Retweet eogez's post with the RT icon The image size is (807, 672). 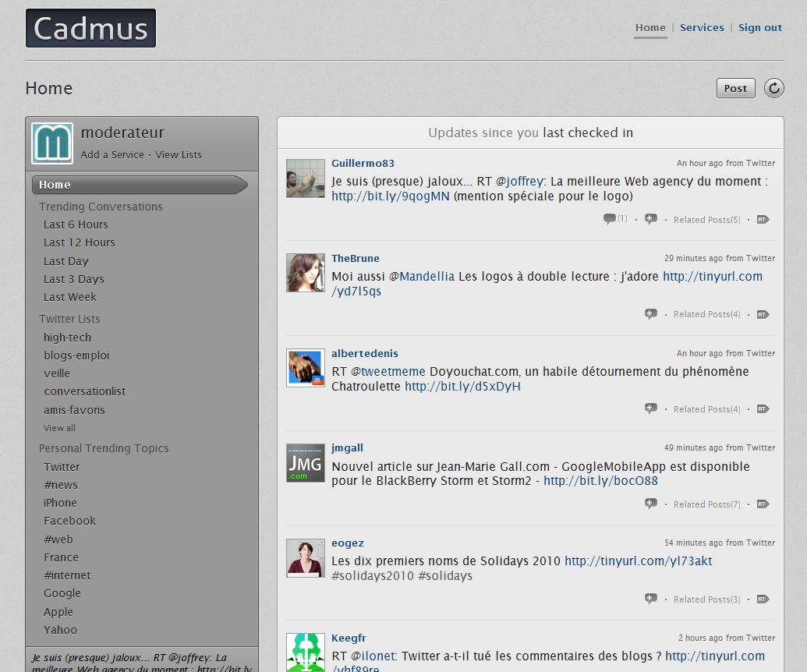[x=763, y=599]
